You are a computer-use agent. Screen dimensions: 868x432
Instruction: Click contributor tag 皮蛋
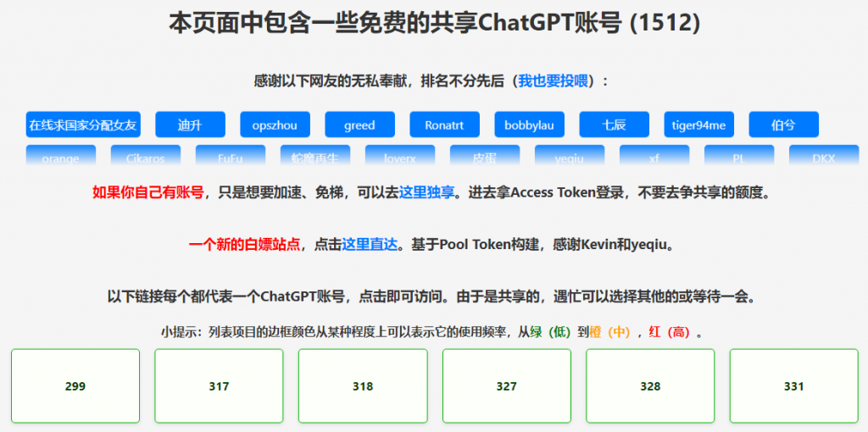tap(485, 155)
